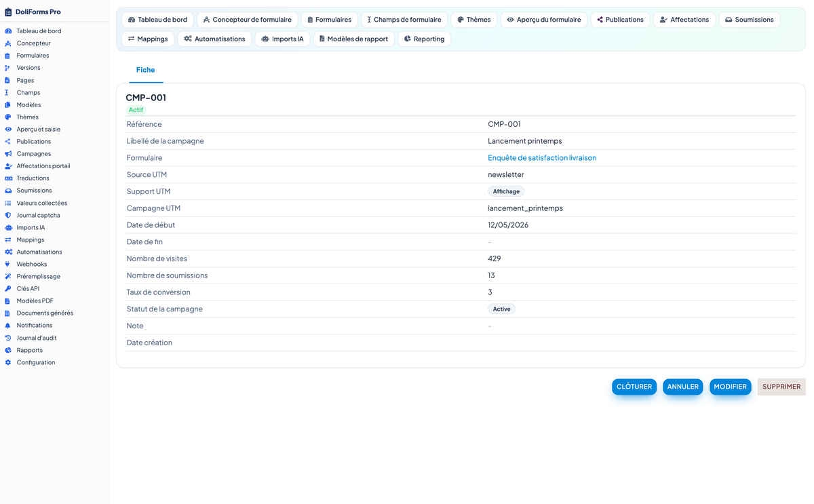Click the Automatisations gears icon in sidebar
This screenshot has height=504, width=814.
click(x=8, y=252)
